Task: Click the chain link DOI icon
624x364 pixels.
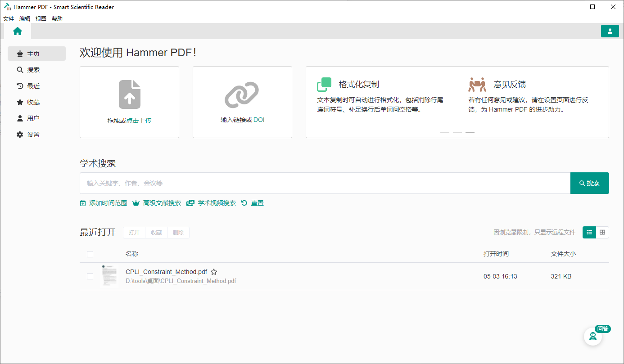Action: [x=242, y=94]
